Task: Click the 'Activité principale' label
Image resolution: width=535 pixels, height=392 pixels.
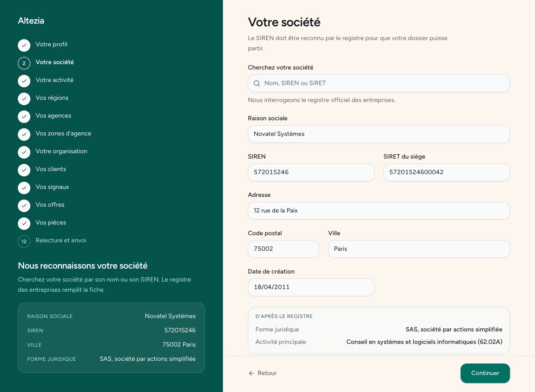Action: coord(281,342)
